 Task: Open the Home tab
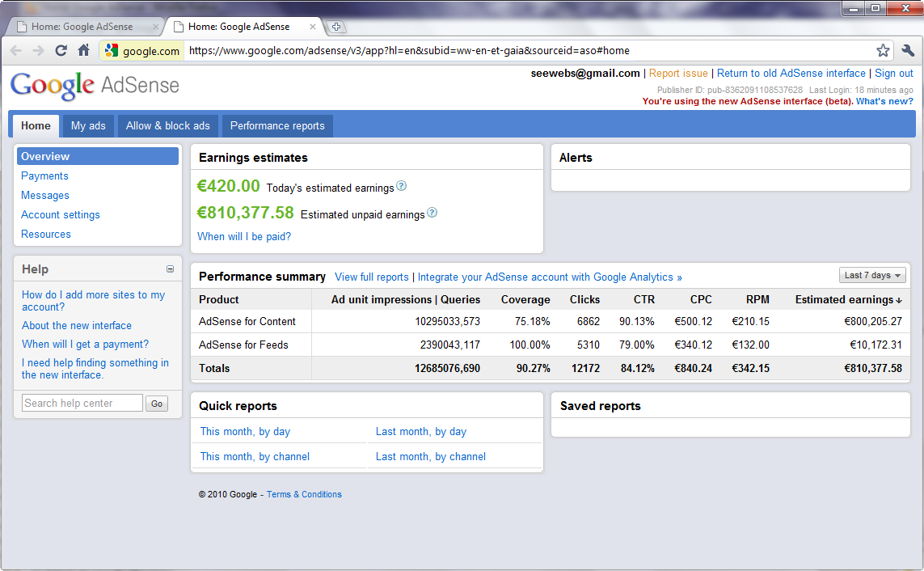36,125
